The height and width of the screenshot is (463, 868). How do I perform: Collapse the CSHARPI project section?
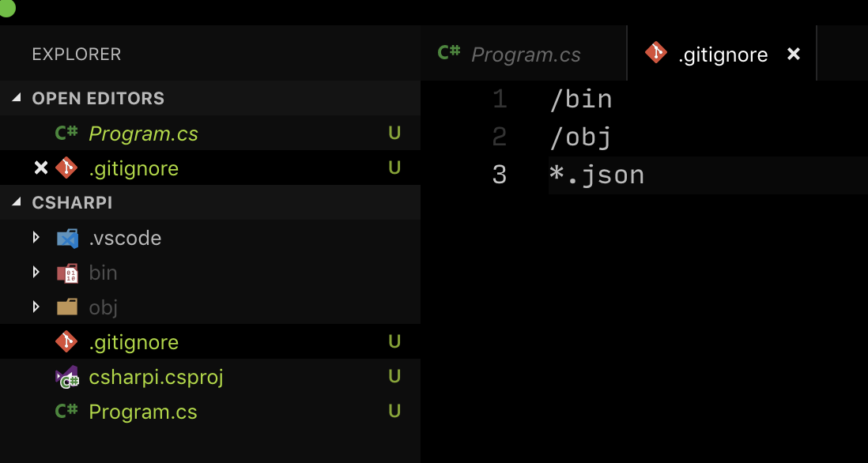click(x=17, y=203)
